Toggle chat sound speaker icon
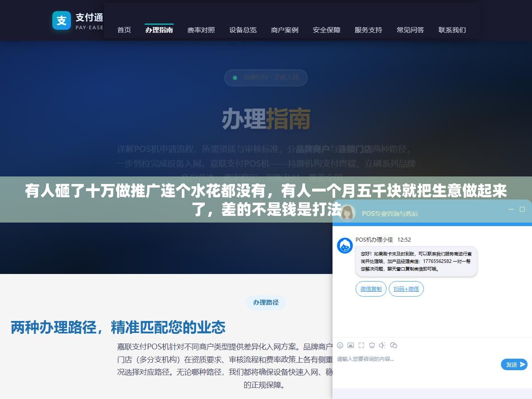Screen dimensions: 532x399 pyautogui.click(x=382, y=345)
